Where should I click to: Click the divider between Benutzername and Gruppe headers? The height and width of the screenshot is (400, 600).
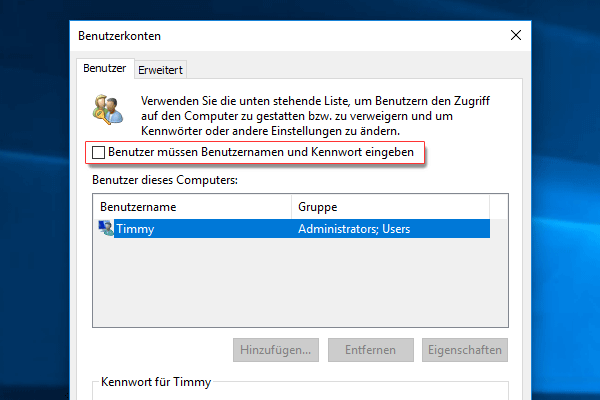pyautogui.click(x=291, y=207)
